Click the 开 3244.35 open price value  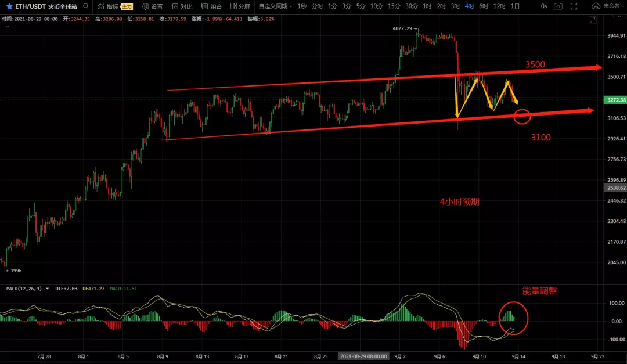(77, 19)
